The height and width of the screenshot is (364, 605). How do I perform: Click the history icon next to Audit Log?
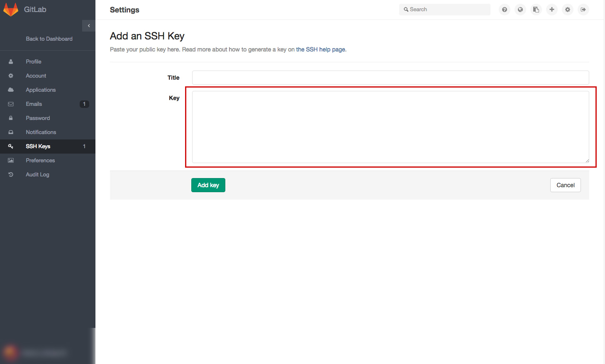pos(10,174)
